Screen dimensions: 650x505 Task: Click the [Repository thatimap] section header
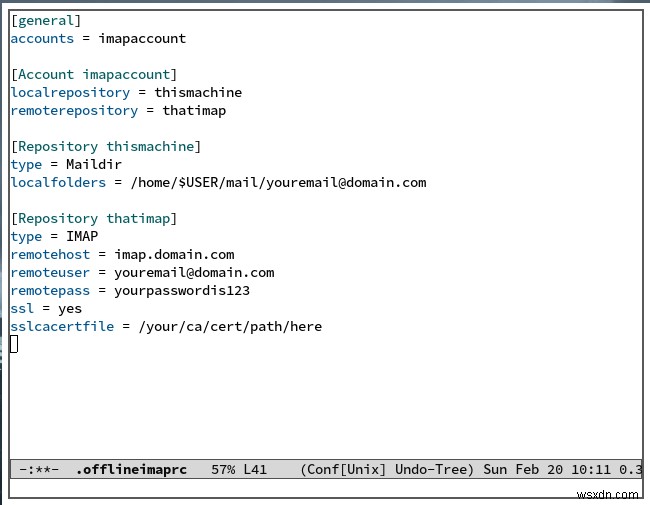[x=94, y=219]
